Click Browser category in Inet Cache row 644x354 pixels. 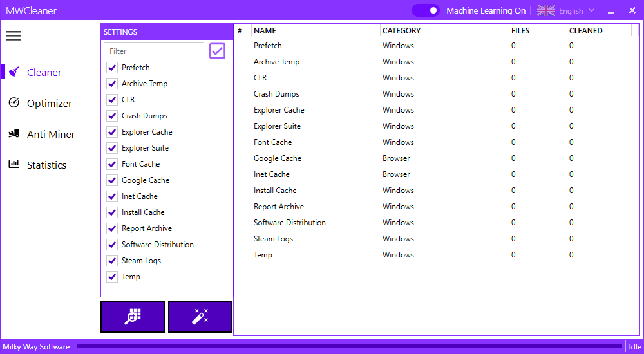pyautogui.click(x=396, y=174)
